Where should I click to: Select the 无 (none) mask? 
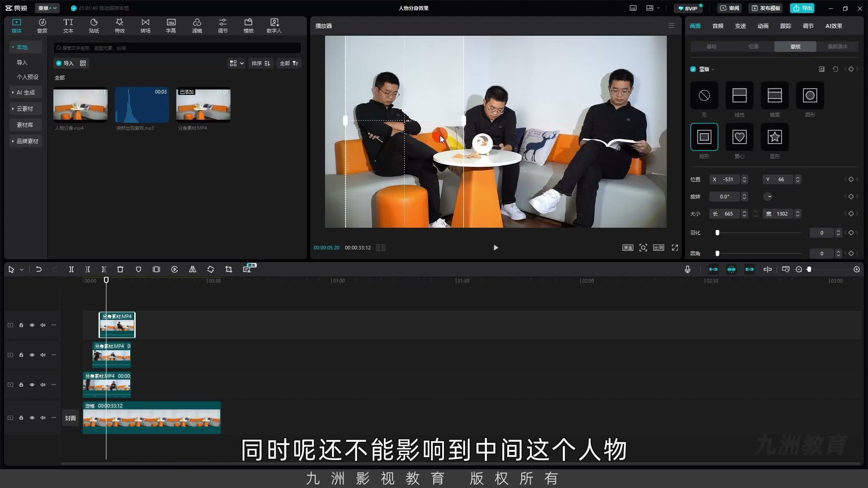coord(704,95)
